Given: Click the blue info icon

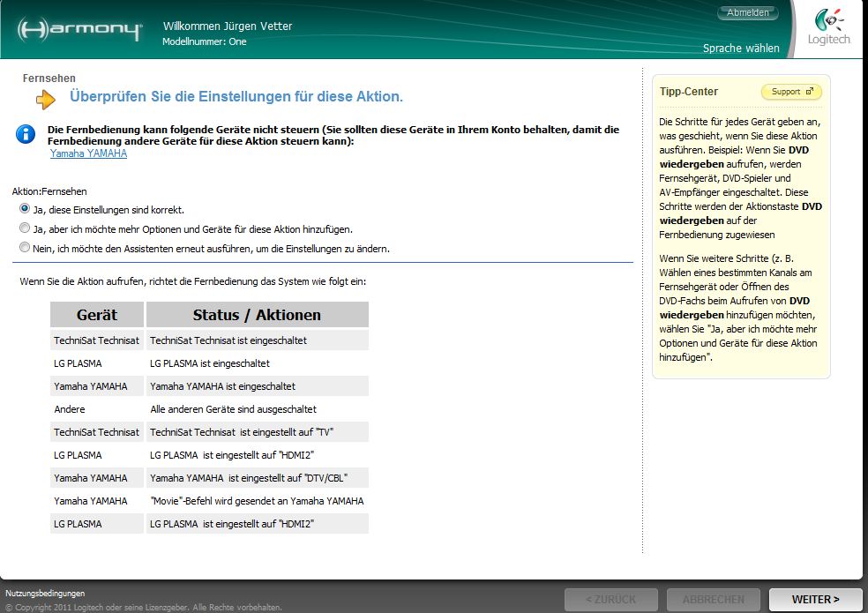Looking at the screenshot, I should point(26,134).
